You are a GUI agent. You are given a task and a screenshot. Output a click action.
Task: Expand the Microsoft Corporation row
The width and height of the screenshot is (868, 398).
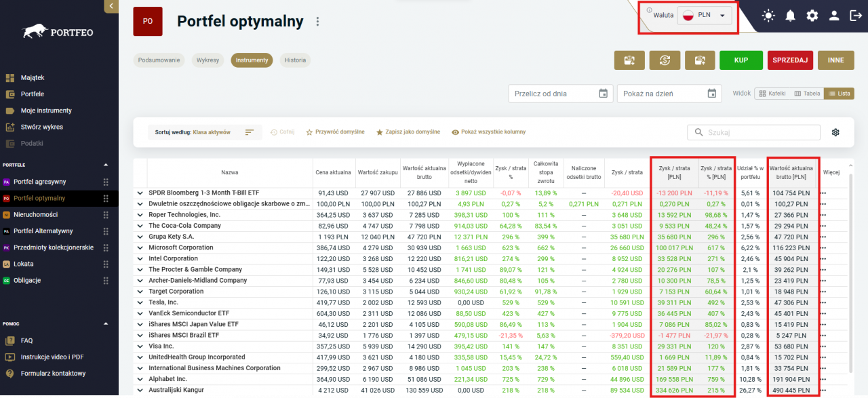point(139,248)
